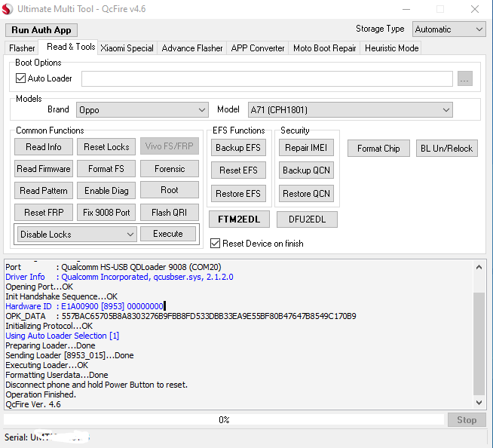Click the QcFire app icon in title bar
The image size is (493, 448).
8,9
